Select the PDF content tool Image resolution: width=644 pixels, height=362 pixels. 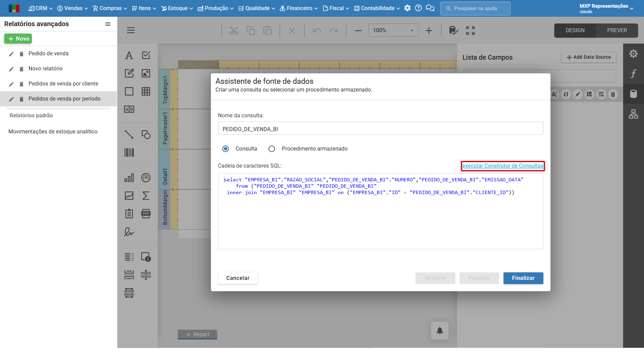click(146, 214)
